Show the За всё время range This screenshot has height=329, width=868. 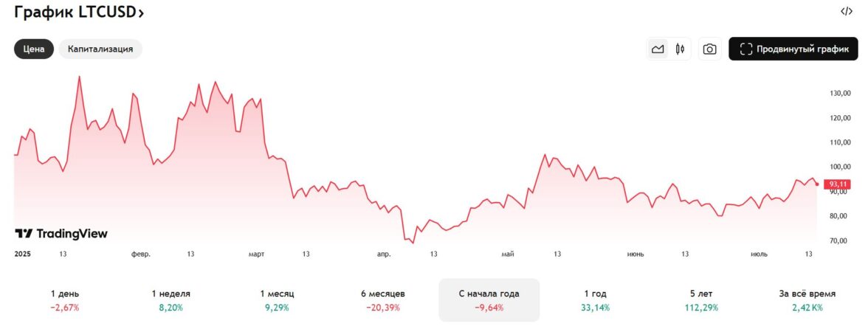[x=807, y=299]
